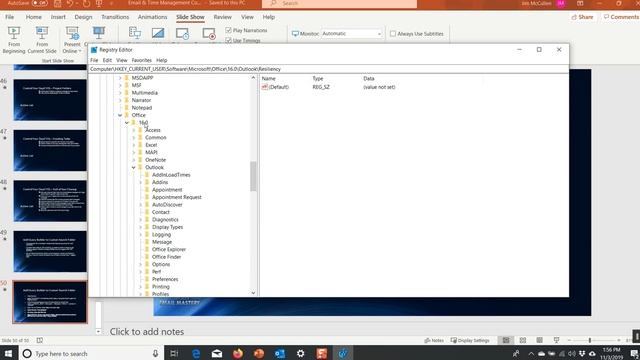Screen dimensions: 640x360
Task: Click the Comments button
Action: (x=620, y=17)
